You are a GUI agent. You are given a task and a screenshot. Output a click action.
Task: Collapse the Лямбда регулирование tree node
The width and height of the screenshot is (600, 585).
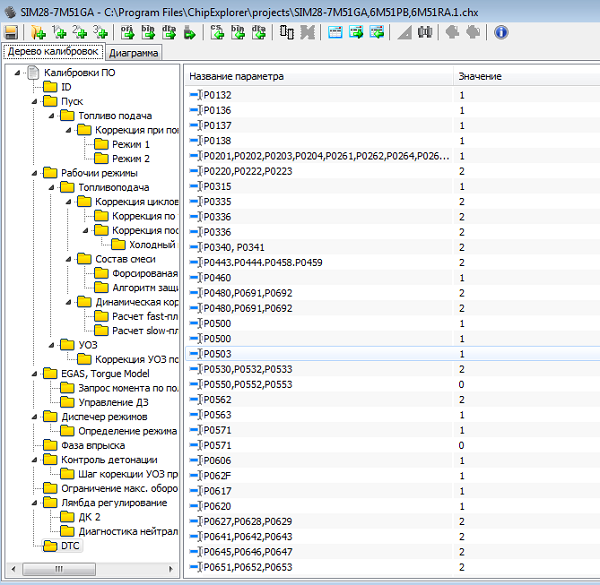pyautogui.click(x=35, y=502)
